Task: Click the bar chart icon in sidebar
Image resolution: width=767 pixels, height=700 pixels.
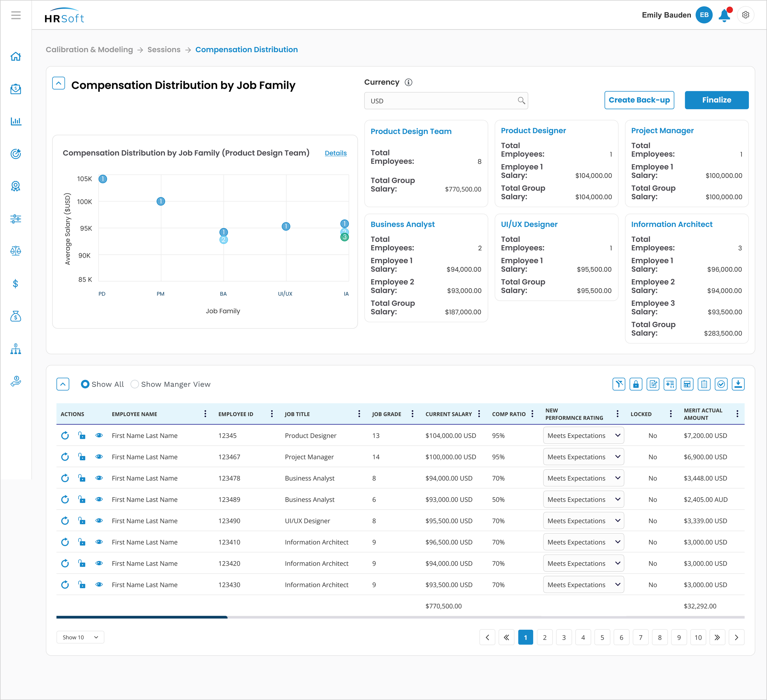Action: pyautogui.click(x=16, y=122)
